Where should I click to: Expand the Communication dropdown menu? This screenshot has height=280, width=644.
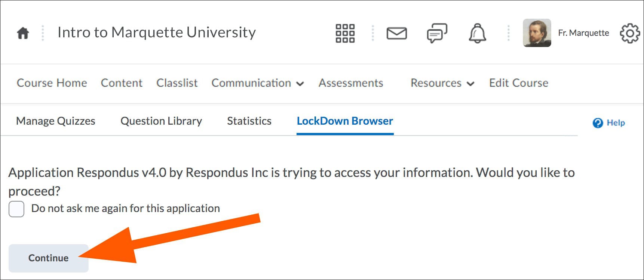tap(257, 83)
